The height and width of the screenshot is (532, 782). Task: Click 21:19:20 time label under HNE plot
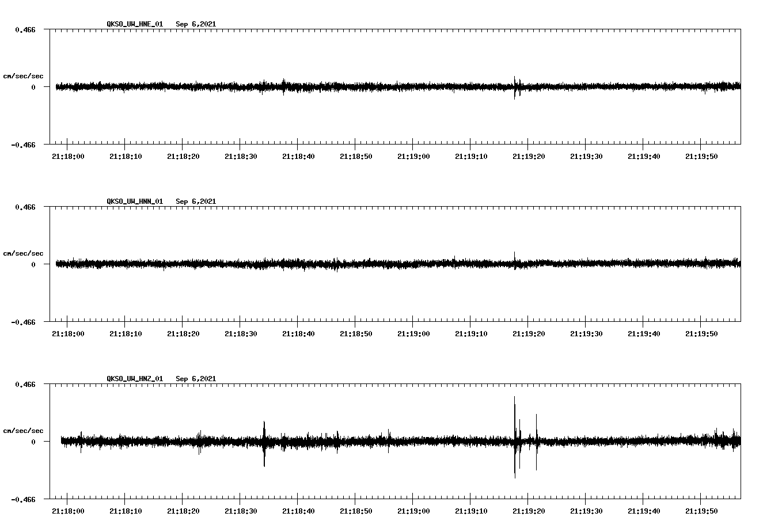(529, 157)
